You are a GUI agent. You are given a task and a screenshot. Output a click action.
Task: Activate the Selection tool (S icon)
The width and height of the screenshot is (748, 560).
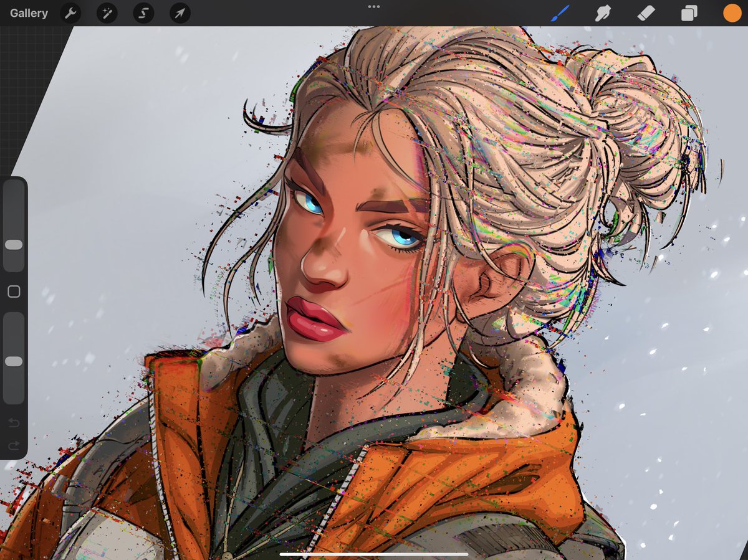point(143,13)
